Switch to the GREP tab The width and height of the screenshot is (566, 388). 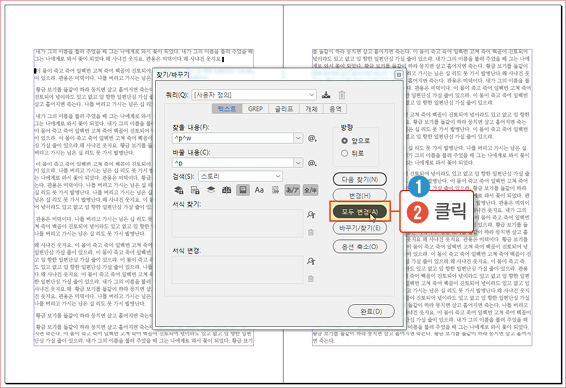click(255, 109)
